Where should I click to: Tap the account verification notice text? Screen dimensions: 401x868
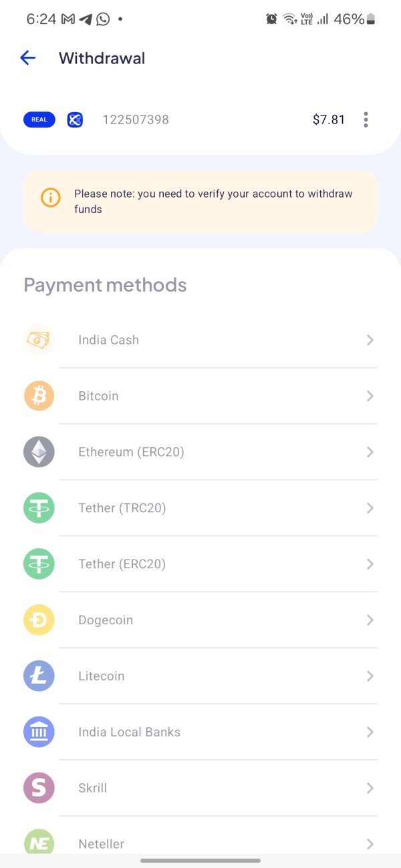pyautogui.click(x=213, y=201)
